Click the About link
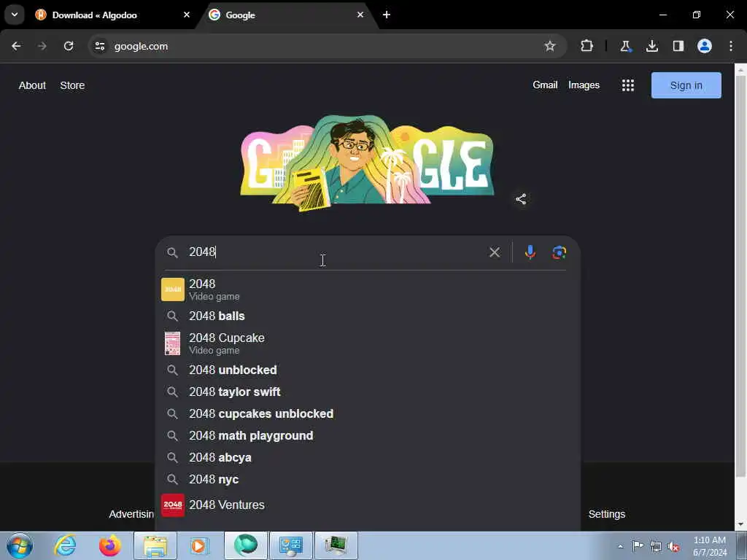 (x=32, y=85)
